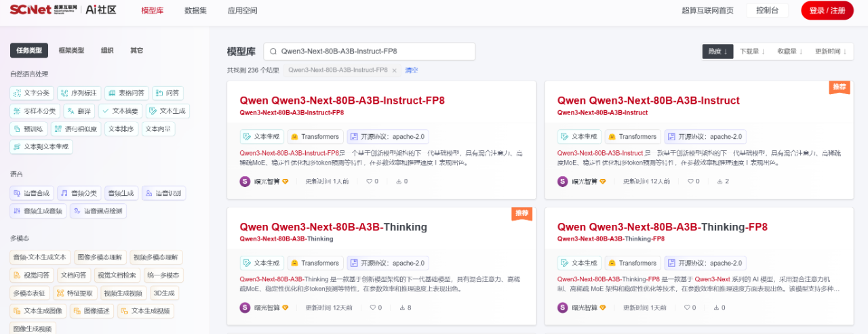This screenshot has height=334, width=868.
Task: Click author avatar on Qwen3-Next-80B-A3B-Instruct-FP8 card
Action: (245, 181)
